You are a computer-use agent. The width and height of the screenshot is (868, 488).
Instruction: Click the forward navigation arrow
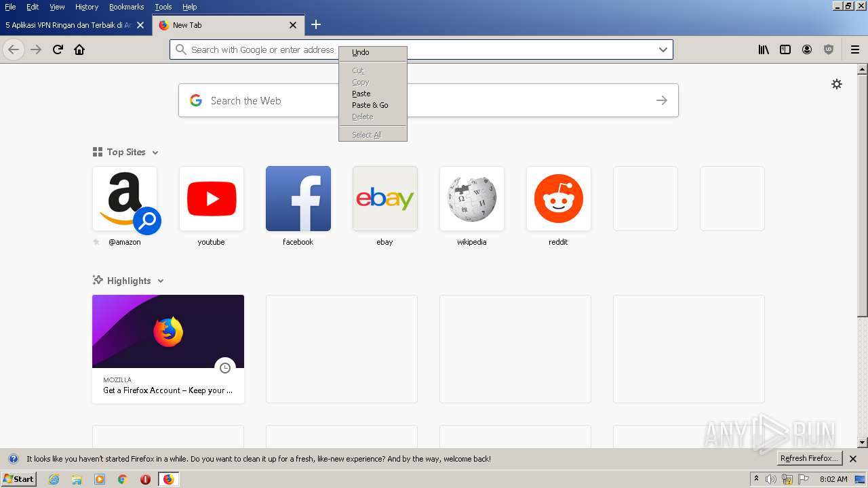[36, 49]
